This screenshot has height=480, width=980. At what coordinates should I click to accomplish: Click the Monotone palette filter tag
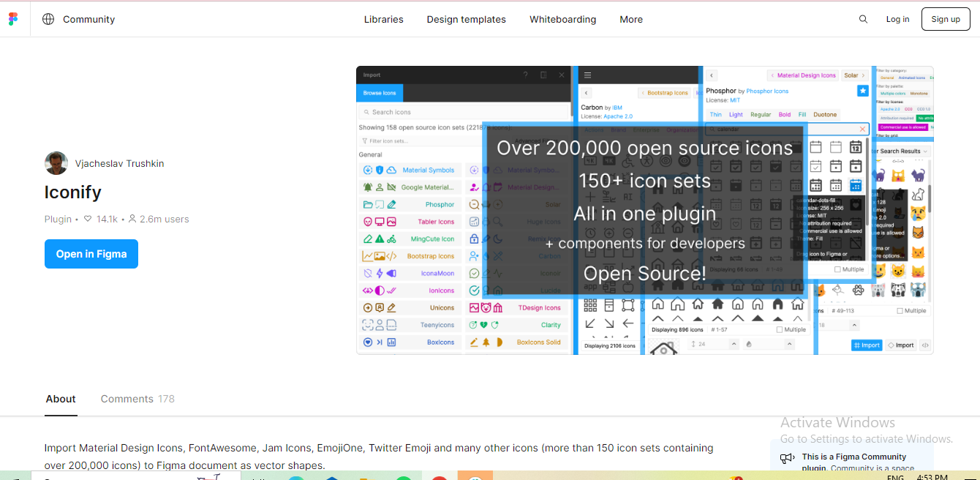[x=919, y=94]
